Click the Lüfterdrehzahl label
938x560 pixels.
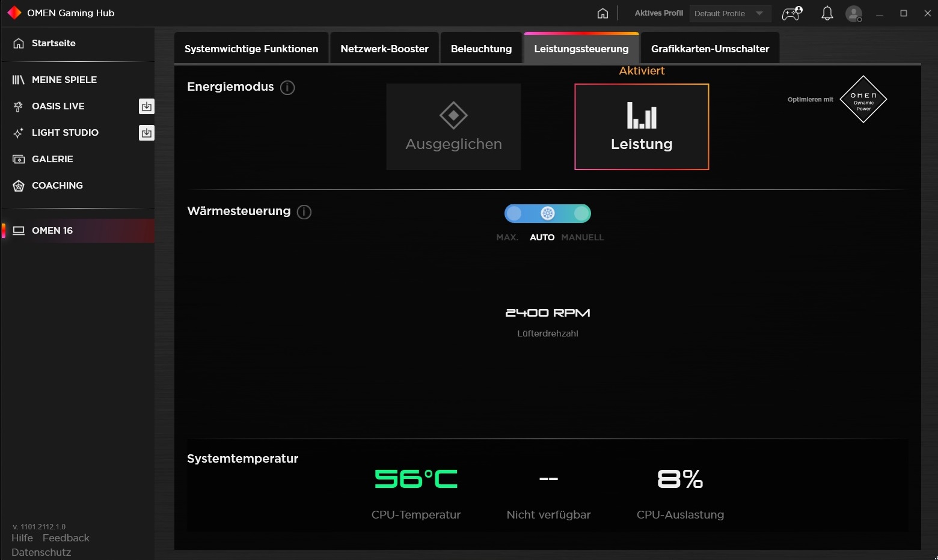click(548, 333)
